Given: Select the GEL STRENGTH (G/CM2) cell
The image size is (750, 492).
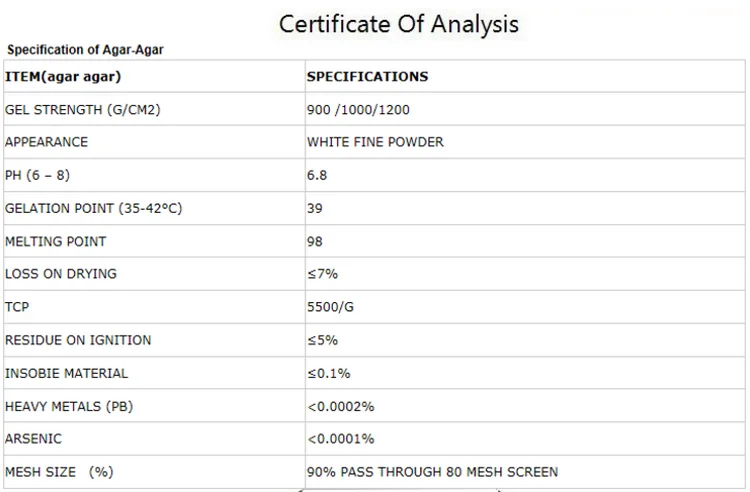Looking at the screenshot, I should click(x=83, y=109).
